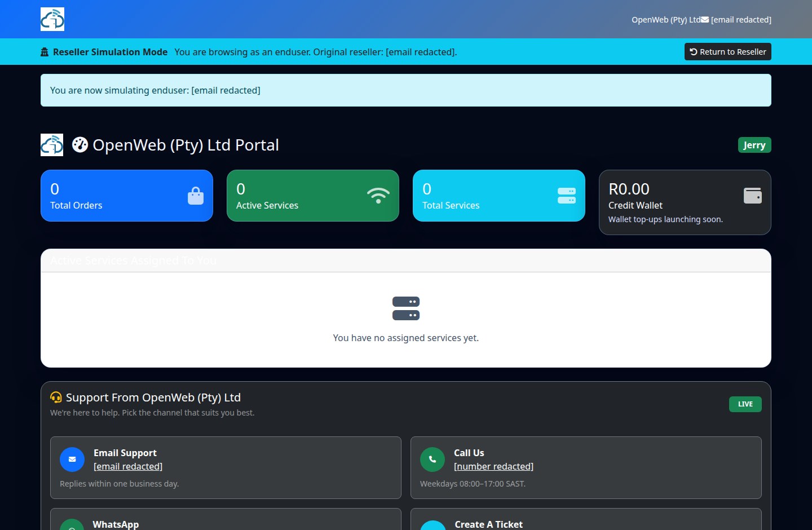Click the 'You have no assigned services yet.' text
This screenshot has width=812, height=530.
coord(406,338)
